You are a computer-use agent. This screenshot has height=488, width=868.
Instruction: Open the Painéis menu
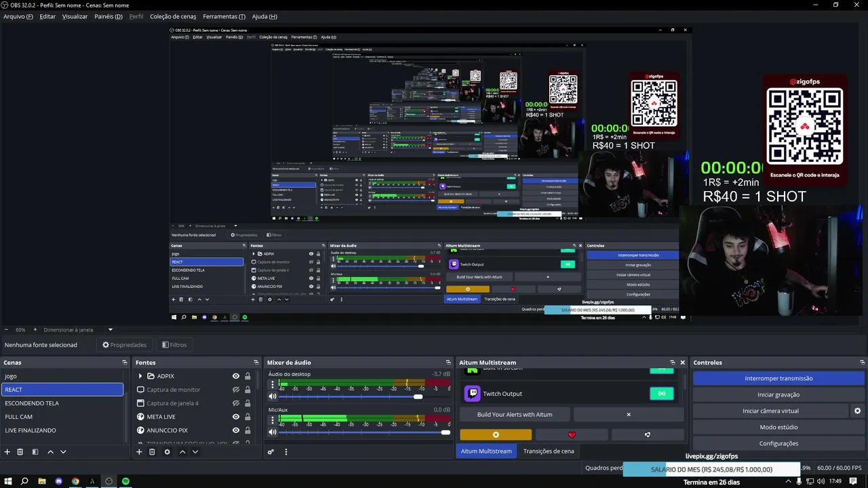click(108, 16)
